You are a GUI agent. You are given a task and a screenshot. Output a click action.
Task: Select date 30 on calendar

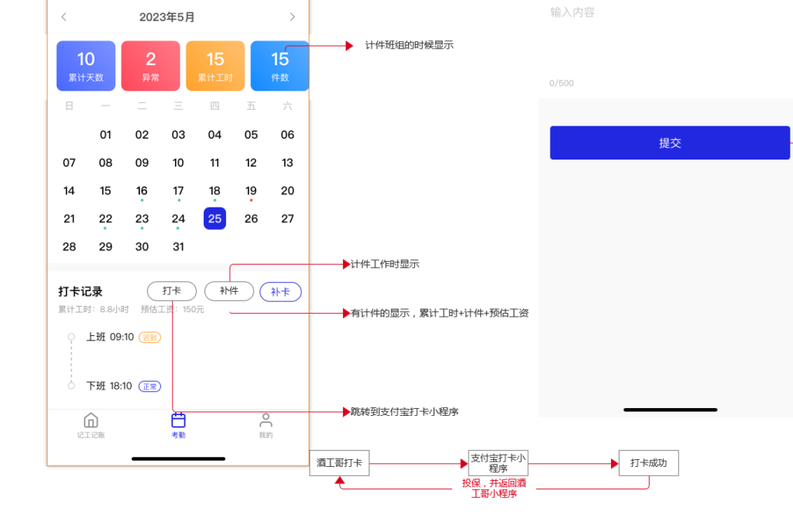tap(142, 247)
